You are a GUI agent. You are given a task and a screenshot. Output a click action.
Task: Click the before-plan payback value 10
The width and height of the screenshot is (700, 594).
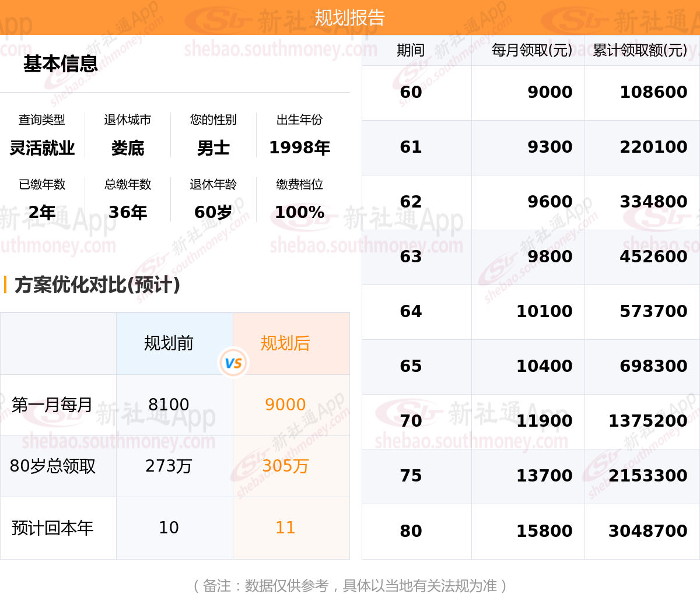pyautogui.click(x=169, y=528)
